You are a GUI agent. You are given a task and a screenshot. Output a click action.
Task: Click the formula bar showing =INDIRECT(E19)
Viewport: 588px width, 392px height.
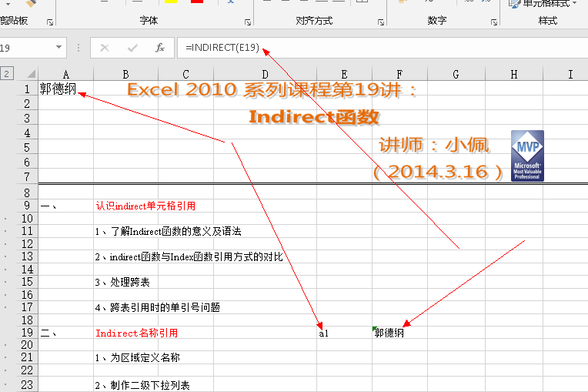coord(383,48)
